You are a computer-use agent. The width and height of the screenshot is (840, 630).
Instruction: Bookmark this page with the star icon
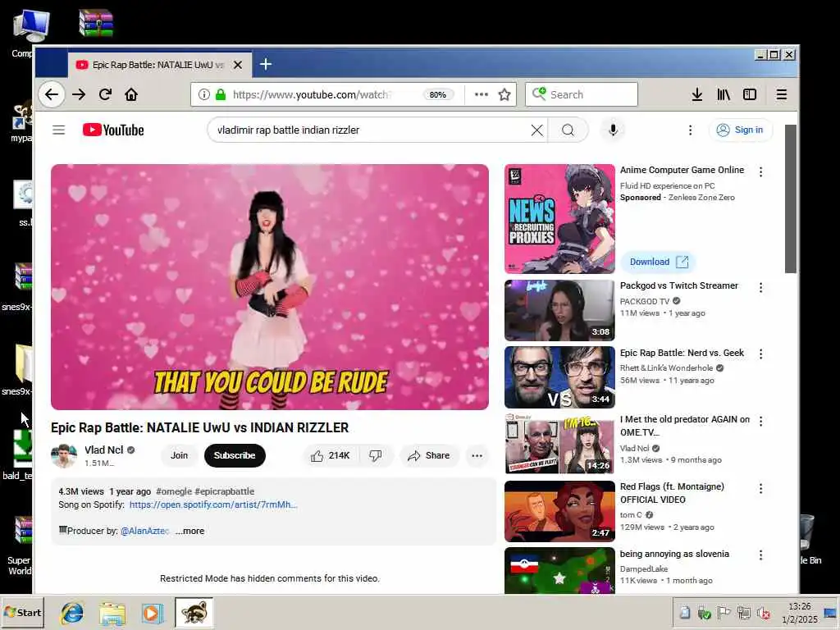click(504, 95)
